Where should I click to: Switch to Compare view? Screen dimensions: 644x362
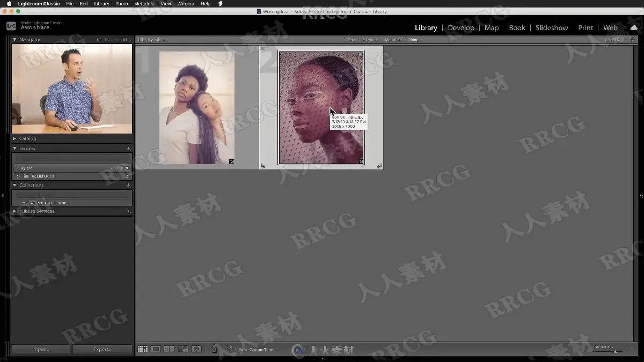(169, 349)
